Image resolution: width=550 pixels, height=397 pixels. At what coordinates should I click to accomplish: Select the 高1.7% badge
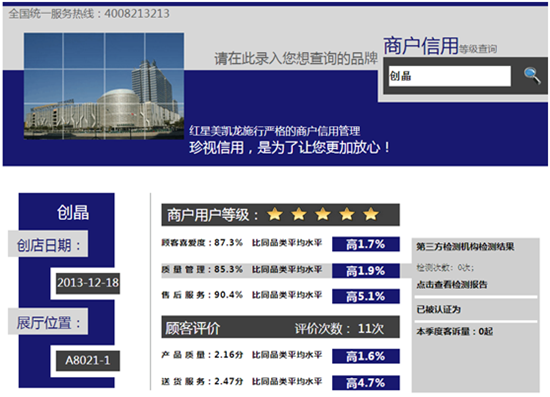[x=366, y=244]
